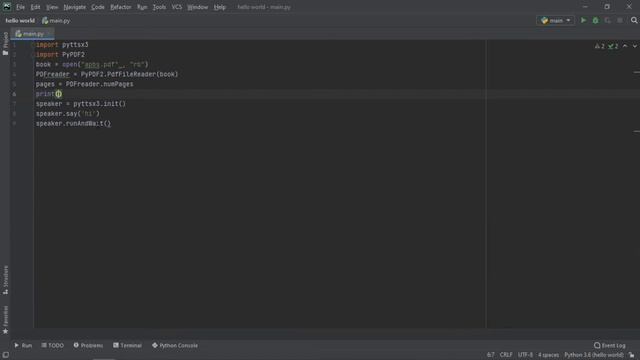This screenshot has width=640, height=360.
Task: Open the Window menu
Action: (x=198, y=7)
